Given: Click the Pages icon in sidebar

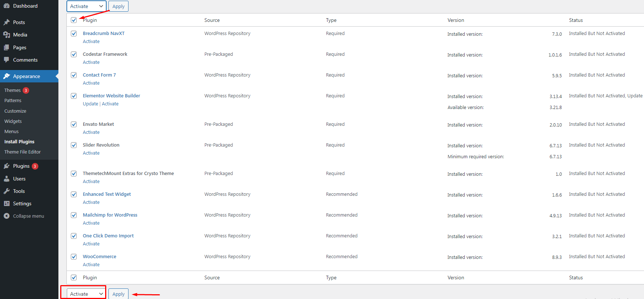Looking at the screenshot, I should click(7, 47).
